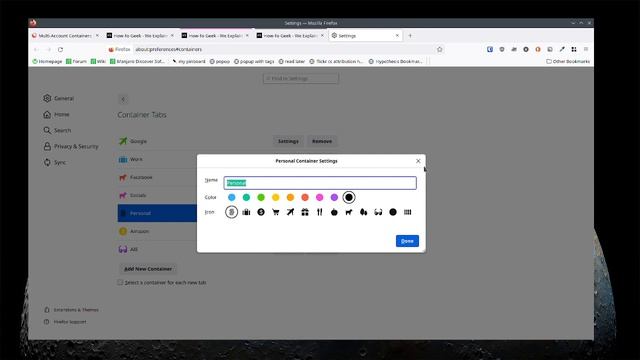Click the Add New Container button
Image resolution: width=640 pixels, height=360 pixels.
pyautogui.click(x=148, y=269)
